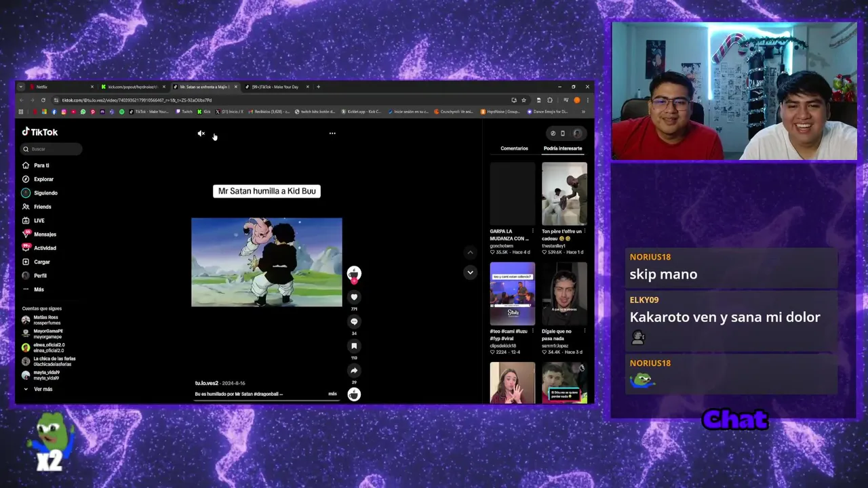
Task: Open the Perfil page
Action: pyautogui.click(x=35, y=276)
